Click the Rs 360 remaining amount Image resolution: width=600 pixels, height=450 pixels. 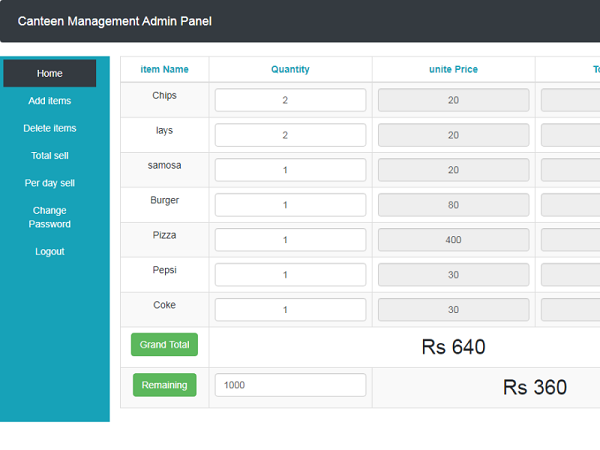click(535, 387)
